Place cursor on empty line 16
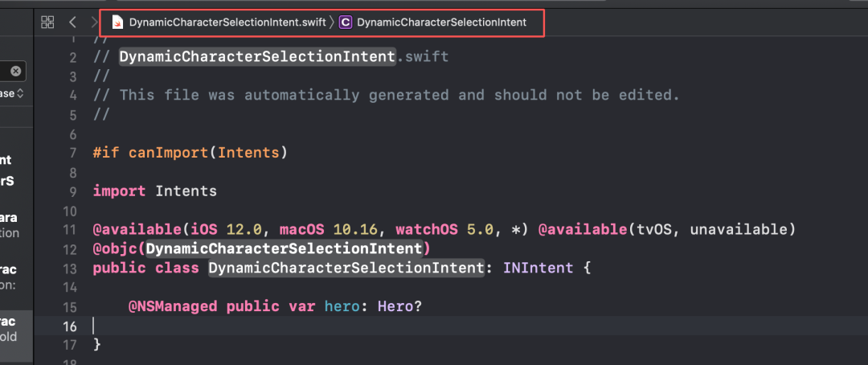868x365 pixels. (321, 326)
